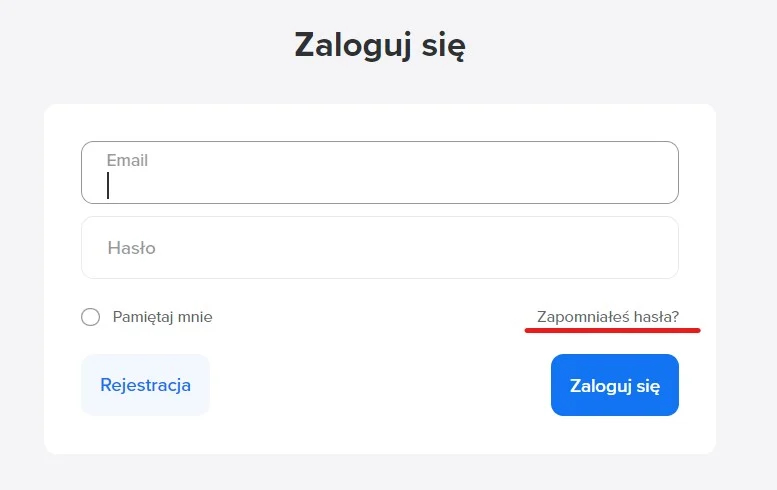
Task: Click the Hasło placeholder text
Action: 131,247
